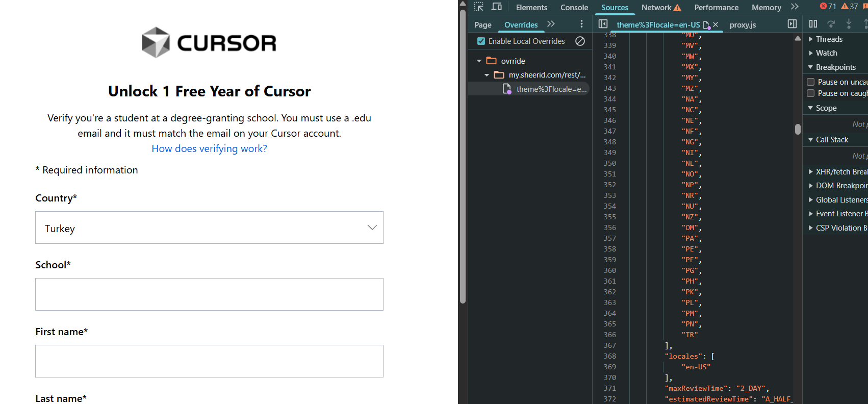The height and width of the screenshot is (404, 868).
Task: Click the Cursor logo
Action: point(209,42)
